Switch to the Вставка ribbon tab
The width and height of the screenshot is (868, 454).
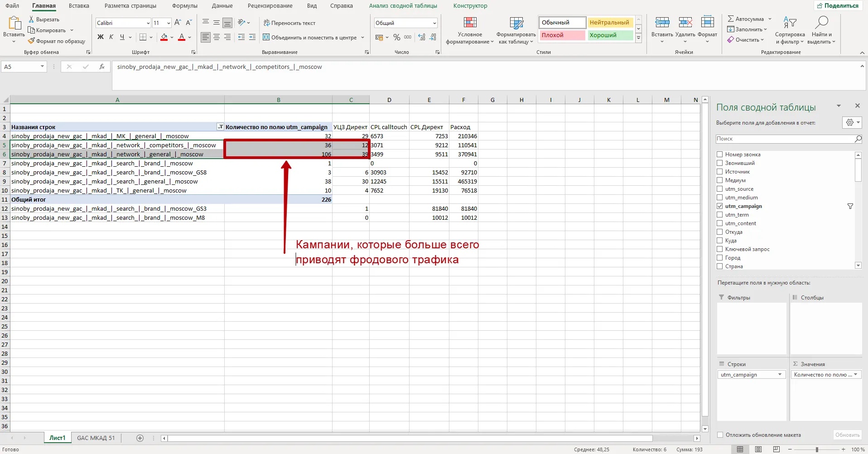pos(79,6)
